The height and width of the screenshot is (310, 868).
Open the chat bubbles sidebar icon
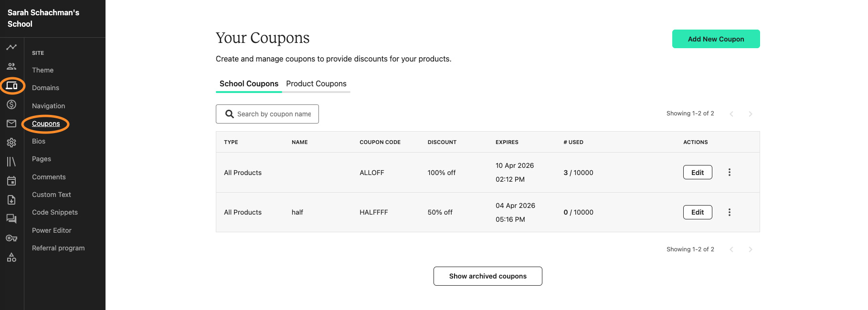click(11, 219)
